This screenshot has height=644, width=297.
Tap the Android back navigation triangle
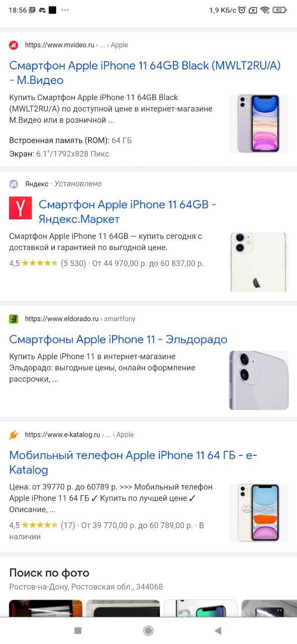pos(218,630)
